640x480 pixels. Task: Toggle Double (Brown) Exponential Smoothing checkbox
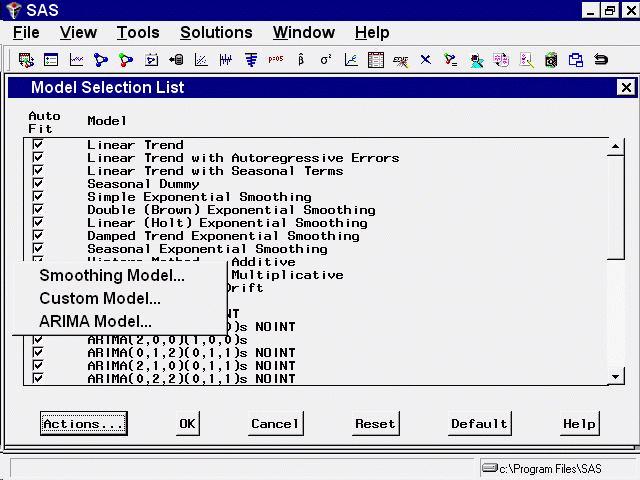point(38,210)
